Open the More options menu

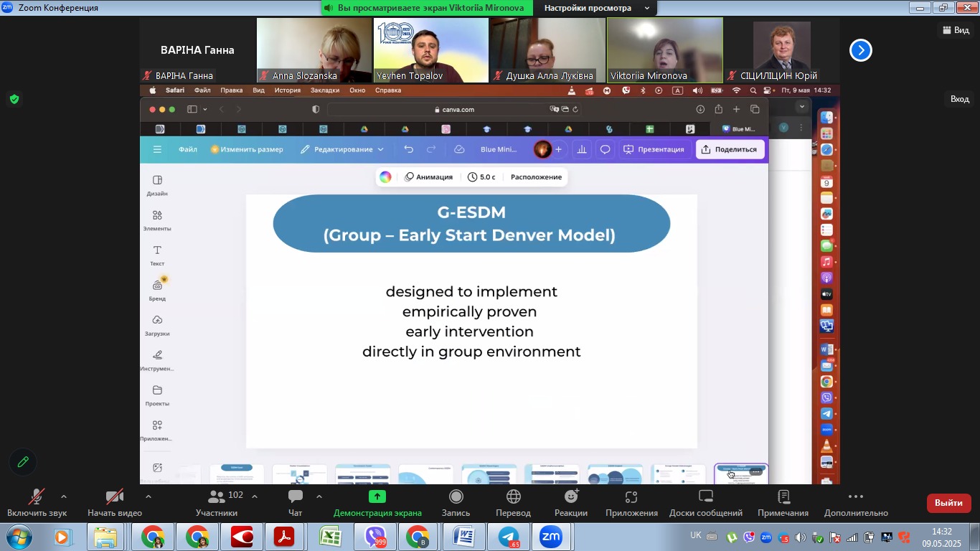coord(855,502)
